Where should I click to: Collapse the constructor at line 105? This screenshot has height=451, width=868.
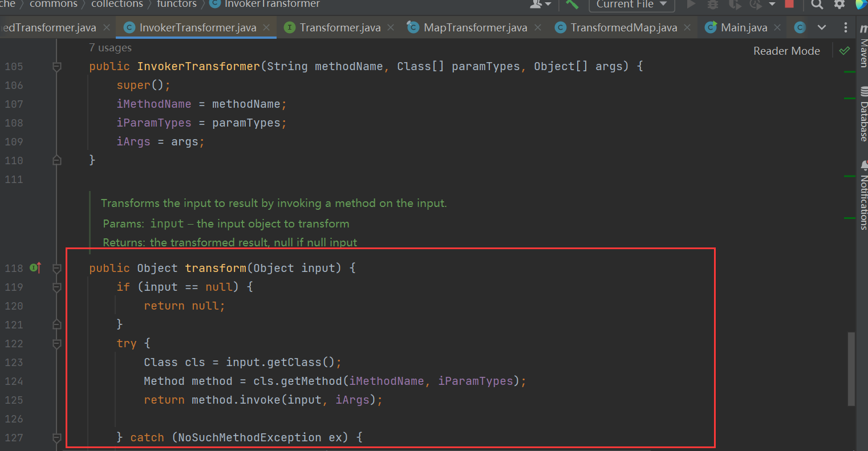point(56,67)
